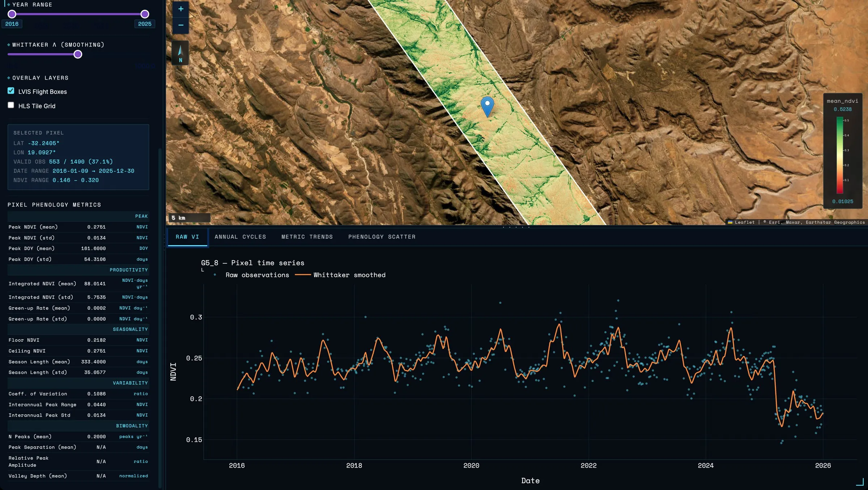Click the Leaflet attribution link
This screenshot has width=868, height=490.
[744, 222]
